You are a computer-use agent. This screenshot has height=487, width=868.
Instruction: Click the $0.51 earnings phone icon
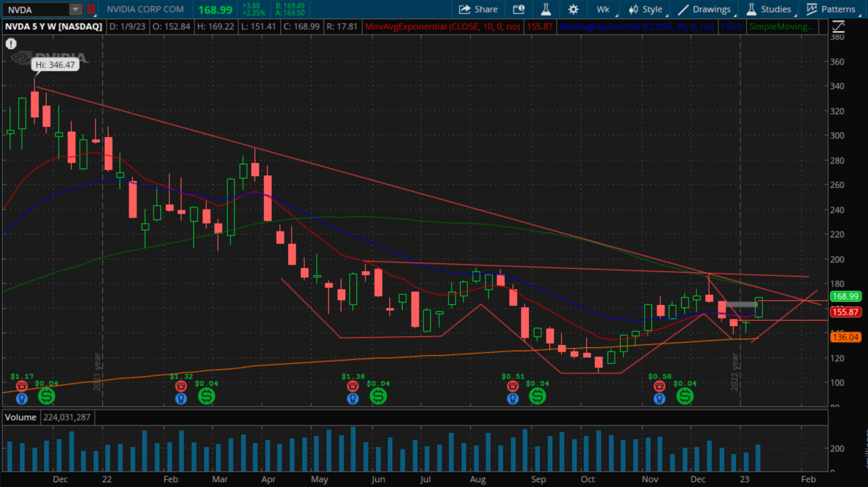point(513,386)
